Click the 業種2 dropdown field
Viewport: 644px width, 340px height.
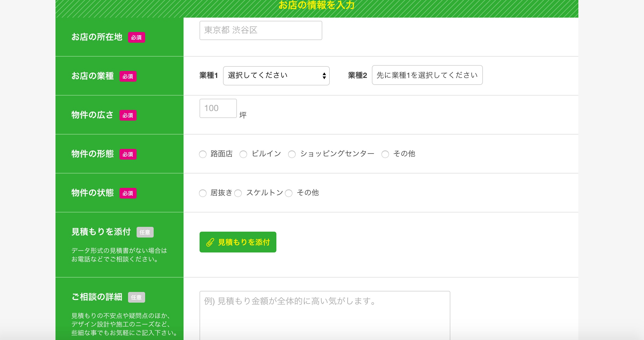[427, 75]
